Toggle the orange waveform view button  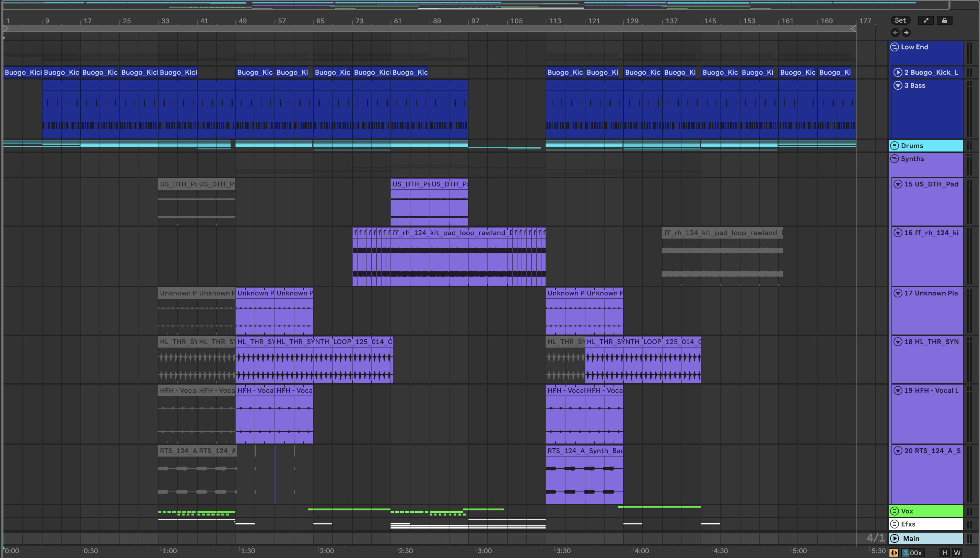point(894,553)
